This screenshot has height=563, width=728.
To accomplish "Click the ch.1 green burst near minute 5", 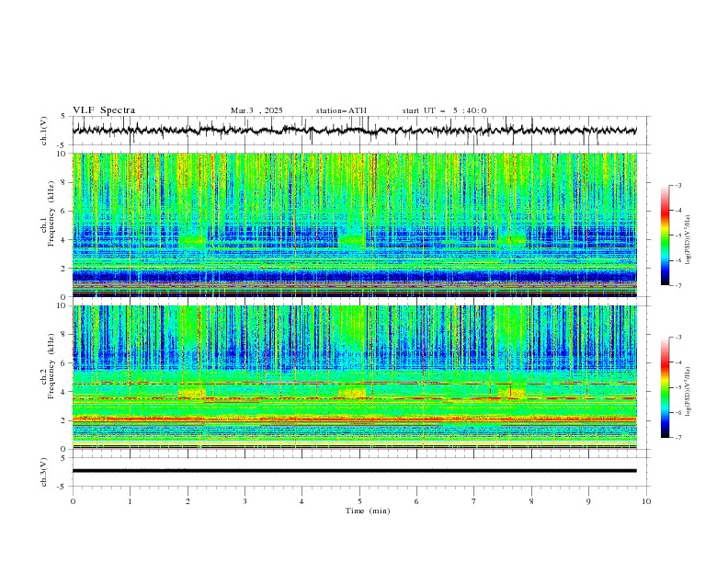I will coord(352,241).
